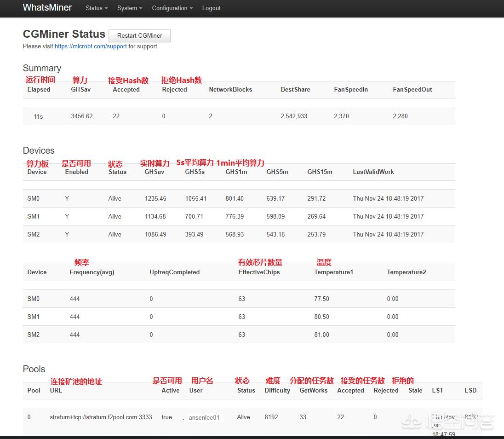The width and height of the screenshot is (504, 439).
Task: Click the GetWorks column header
Action: [313, 391]
